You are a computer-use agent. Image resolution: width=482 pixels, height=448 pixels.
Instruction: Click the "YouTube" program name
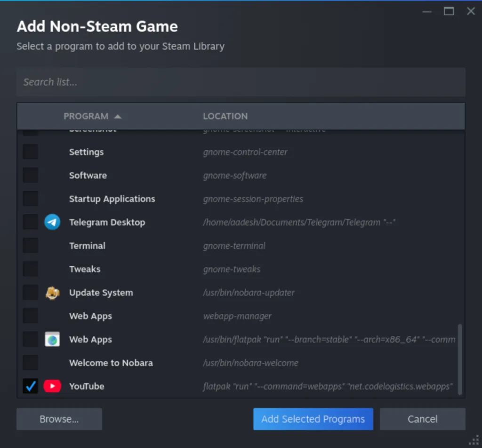coord(87,386)
